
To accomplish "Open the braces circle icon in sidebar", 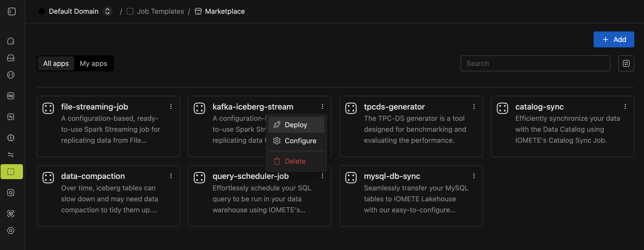I will (11, 75).
